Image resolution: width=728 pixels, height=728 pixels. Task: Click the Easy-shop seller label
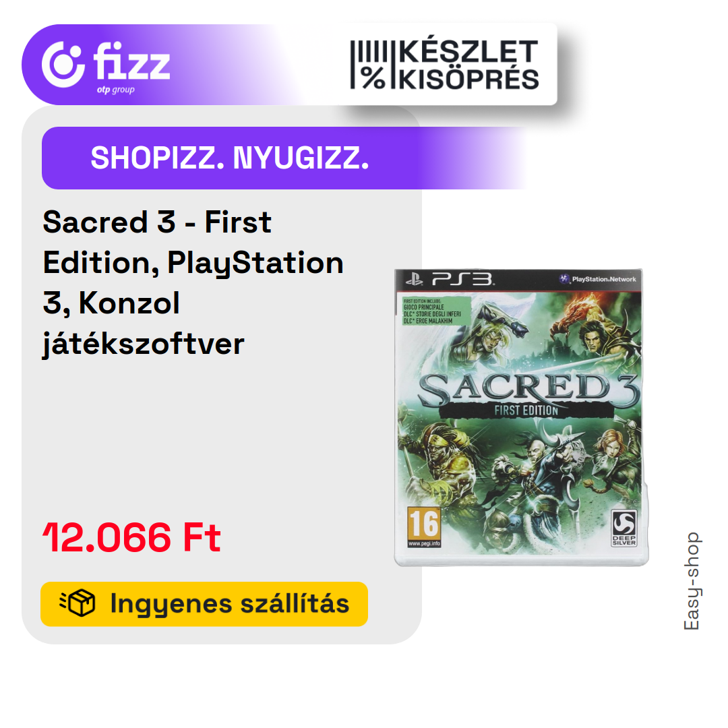pos(692,581)
